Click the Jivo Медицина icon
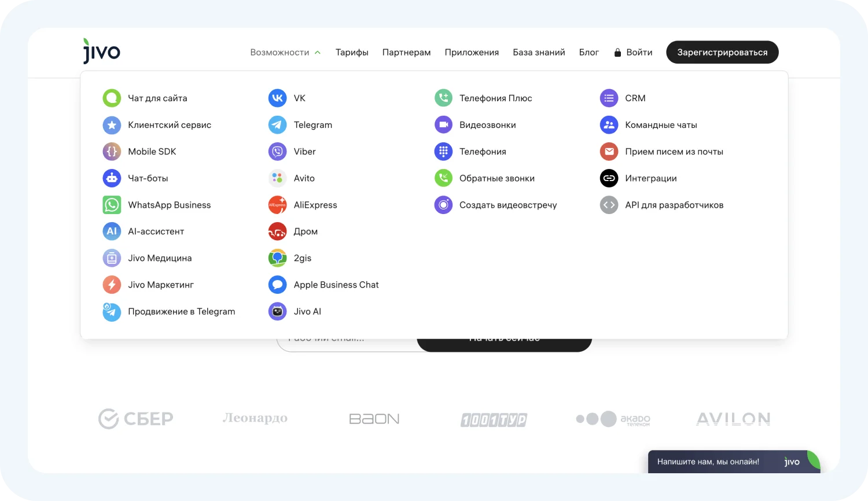The image size is (868, 501). (x=112, y=258)
